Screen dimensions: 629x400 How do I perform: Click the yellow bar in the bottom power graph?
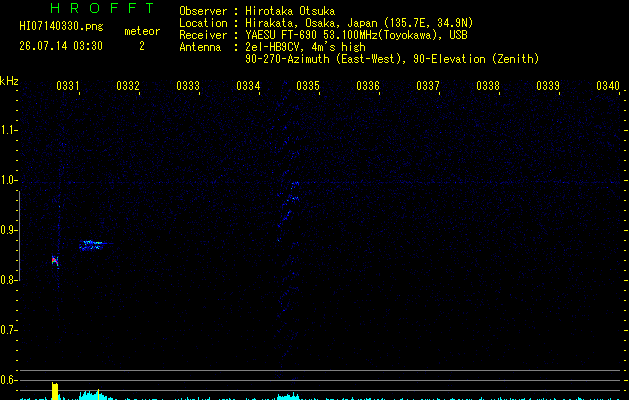pos(55,391)
